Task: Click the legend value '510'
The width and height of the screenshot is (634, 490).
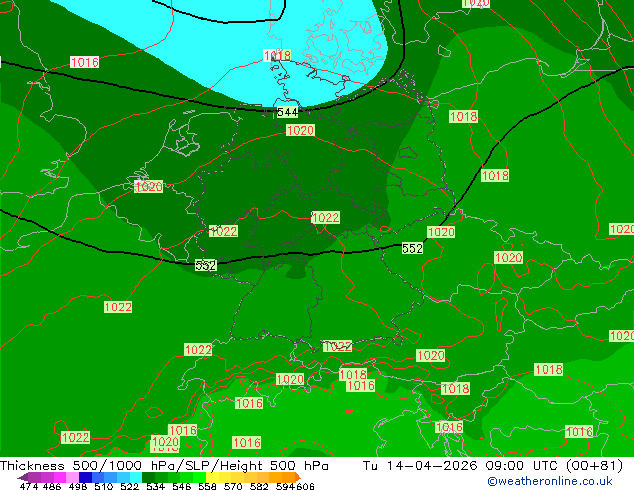Action: (x=104, y=486)
